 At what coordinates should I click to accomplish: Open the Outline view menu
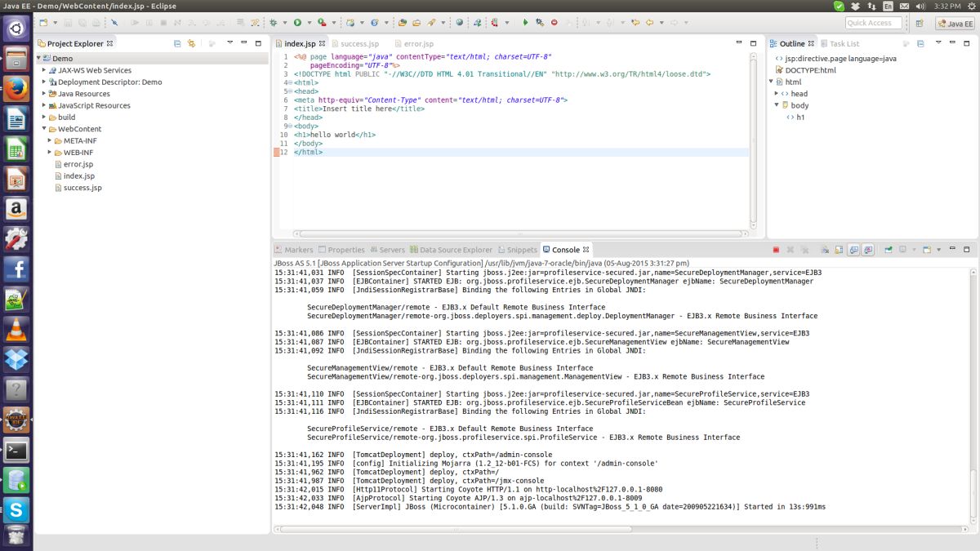(938, 43)
